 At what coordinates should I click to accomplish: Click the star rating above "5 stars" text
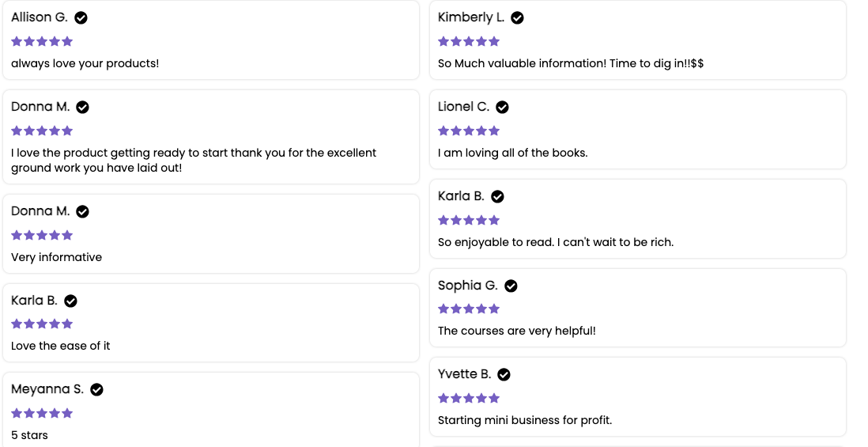42,413
